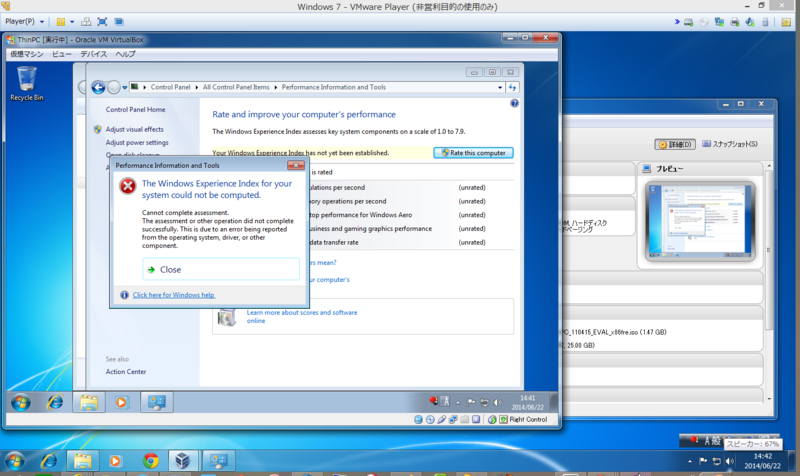Click スナップショット(S) button in VirtualBox Manager
This screenshot has width=800, height=476.
click(x=730, y=144)
